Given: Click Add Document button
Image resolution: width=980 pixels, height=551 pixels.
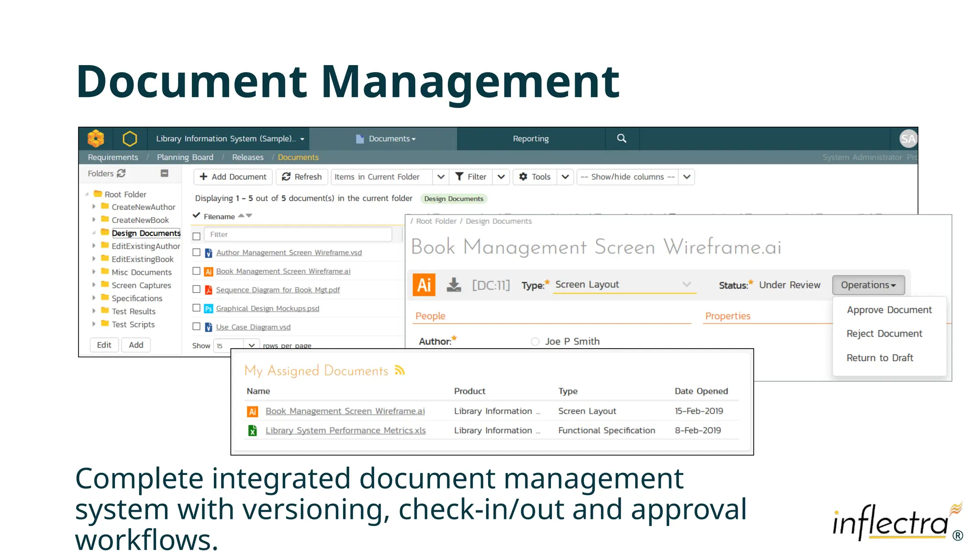Looking at the screenshot, I should point(233,177).
